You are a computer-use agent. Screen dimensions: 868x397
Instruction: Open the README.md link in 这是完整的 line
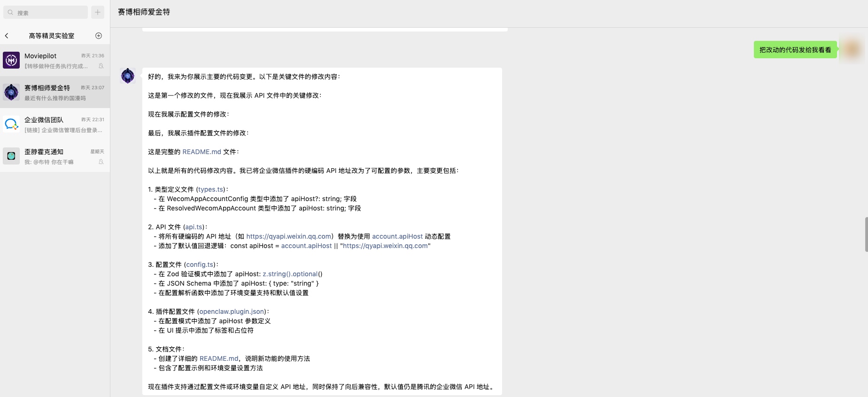pyautogui.click(x=202, y=152)
